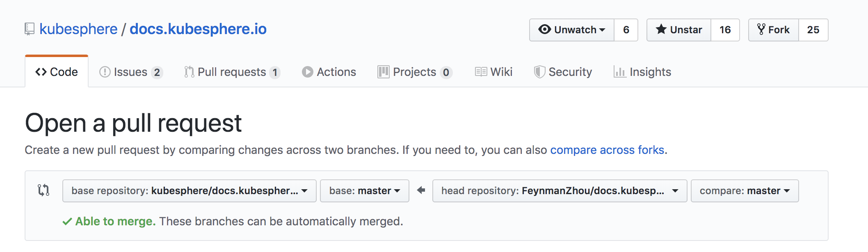Click the green Able to merge checkmark
This screenshot has height=252, width=868.
click(67, 222)
